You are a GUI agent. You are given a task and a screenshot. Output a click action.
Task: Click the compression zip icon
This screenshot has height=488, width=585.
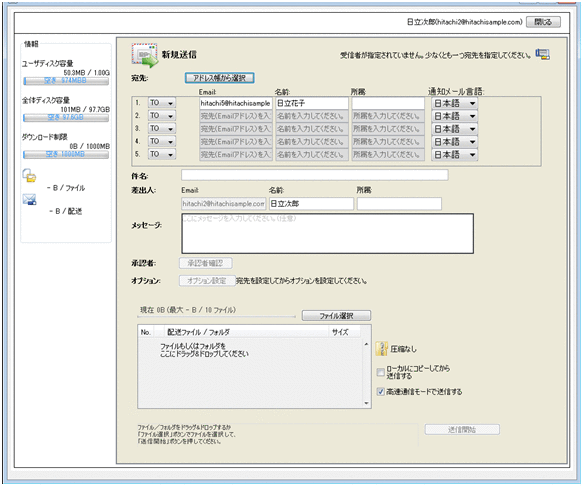point(381,348)
